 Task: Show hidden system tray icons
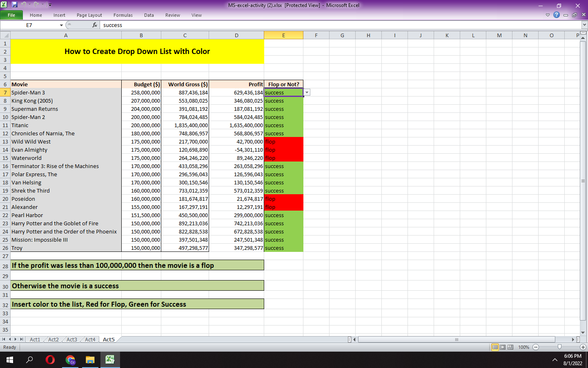click(555, 360)
